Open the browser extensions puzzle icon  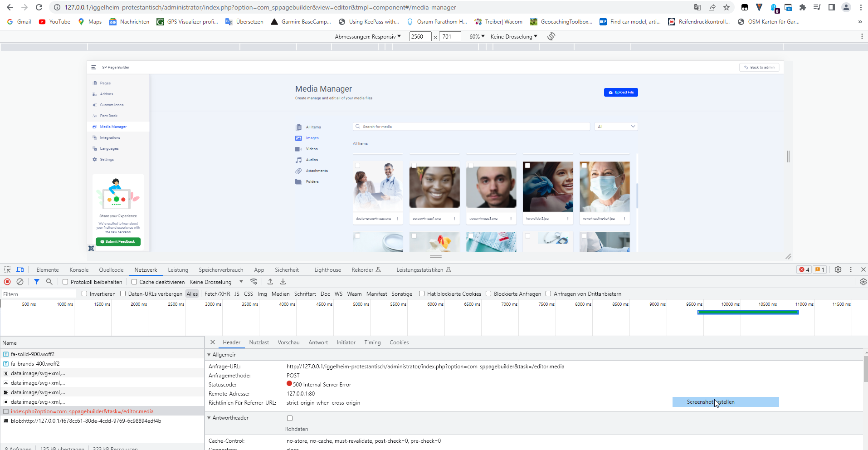click(x=803, y=7)
